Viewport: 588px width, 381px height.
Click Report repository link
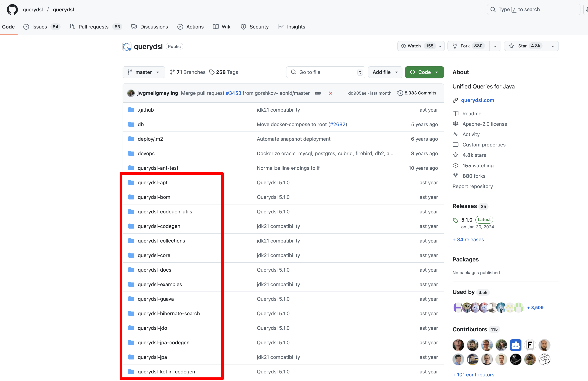click(x=472, y=187)
